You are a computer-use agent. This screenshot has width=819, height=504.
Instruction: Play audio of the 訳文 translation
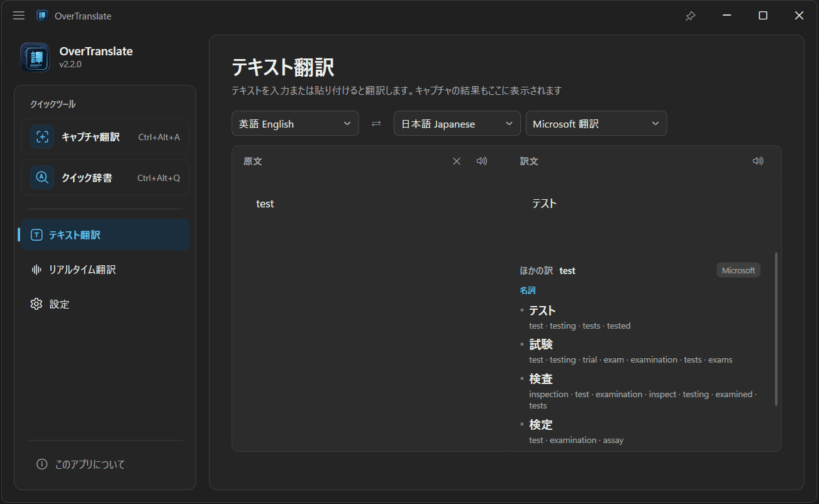pos(758,161)
